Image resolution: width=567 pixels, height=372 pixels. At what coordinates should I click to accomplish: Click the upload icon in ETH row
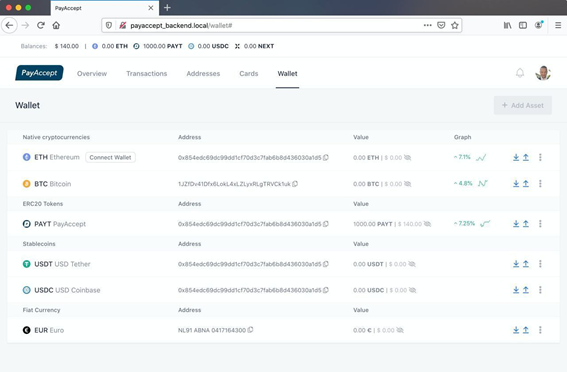pyautogui.click(x=526, y=157)
